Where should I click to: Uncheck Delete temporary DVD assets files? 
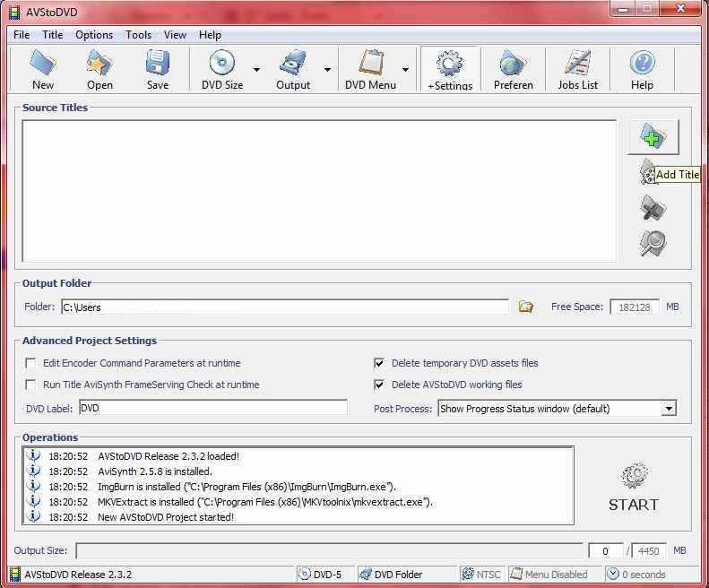pos(379,363)
